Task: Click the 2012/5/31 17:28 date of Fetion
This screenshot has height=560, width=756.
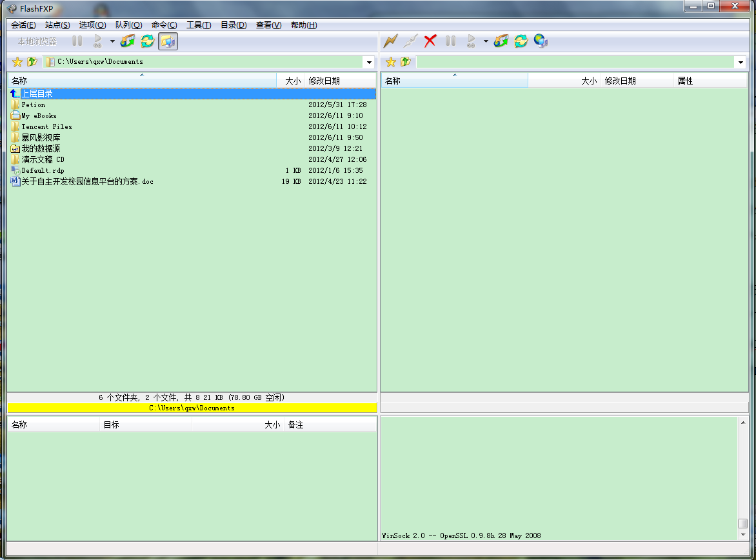Action: pyautogui.click(x=337, y=105)
